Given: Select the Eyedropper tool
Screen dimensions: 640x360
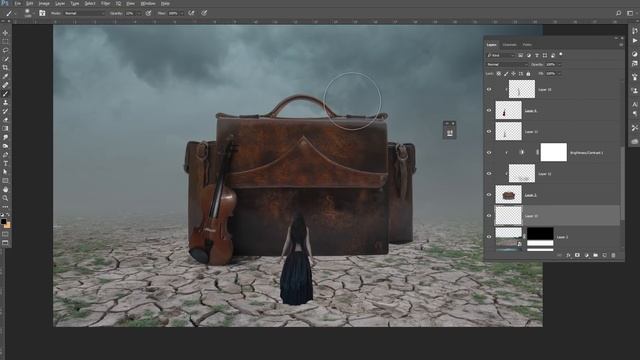Looking at the screenshot, I should point(5,76).
